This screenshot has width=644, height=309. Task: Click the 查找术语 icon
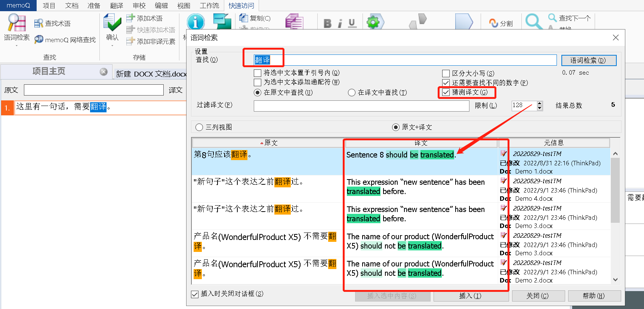(38, 24)
